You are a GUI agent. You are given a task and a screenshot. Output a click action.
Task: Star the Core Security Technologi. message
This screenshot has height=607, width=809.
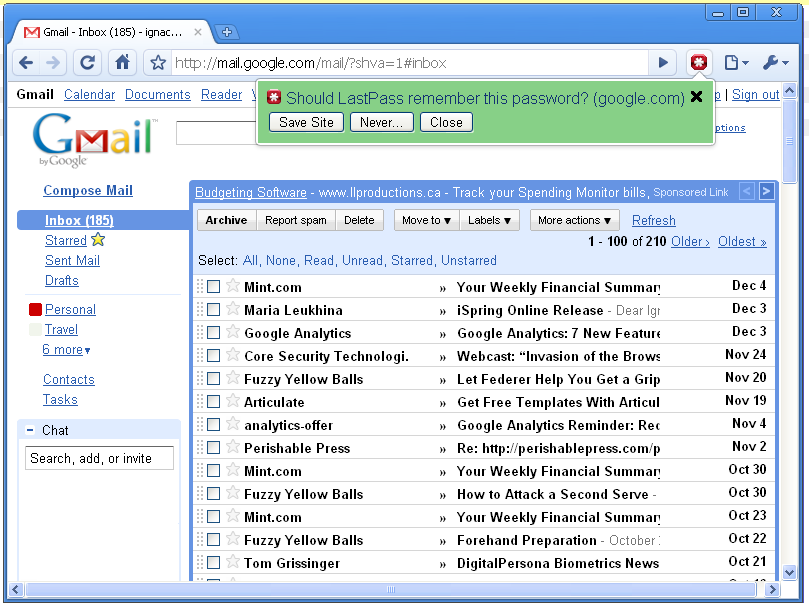233,355
